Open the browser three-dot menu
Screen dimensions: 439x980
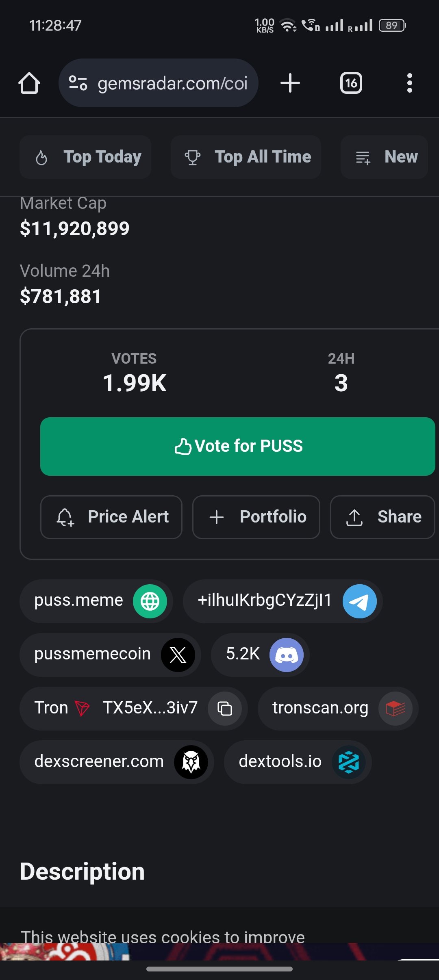click(409, 83)
